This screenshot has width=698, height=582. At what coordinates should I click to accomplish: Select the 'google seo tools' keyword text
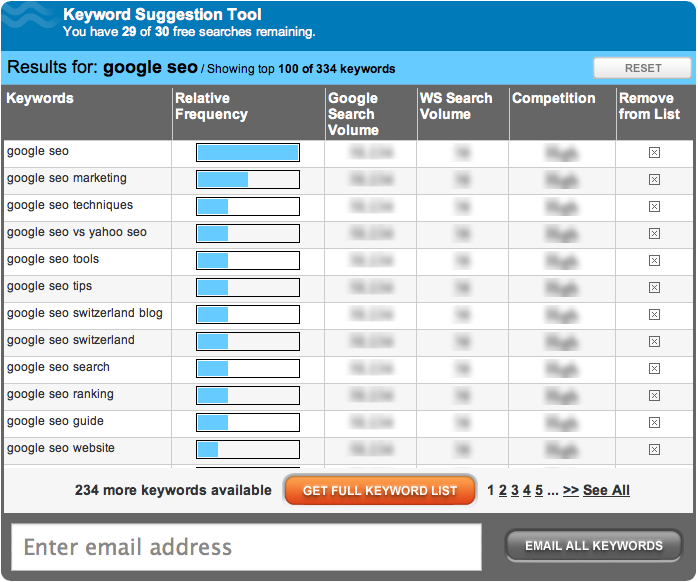click(x=53, y=259)
